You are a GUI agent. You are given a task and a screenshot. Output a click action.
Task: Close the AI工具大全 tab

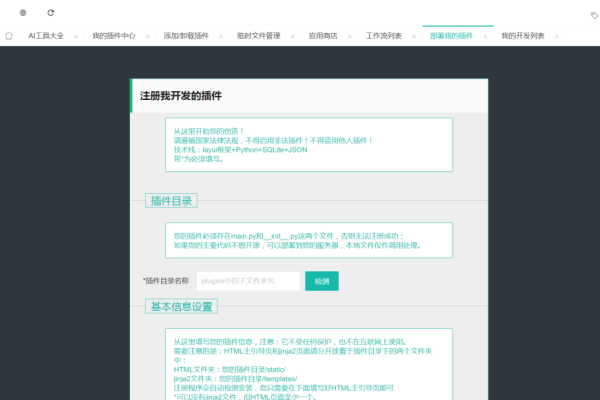(75, 36)
